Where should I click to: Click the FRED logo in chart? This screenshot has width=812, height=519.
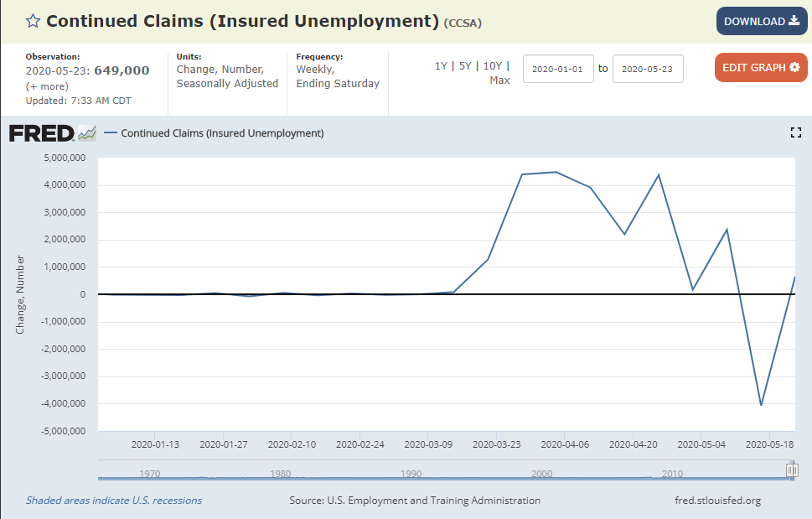(52, 133)
